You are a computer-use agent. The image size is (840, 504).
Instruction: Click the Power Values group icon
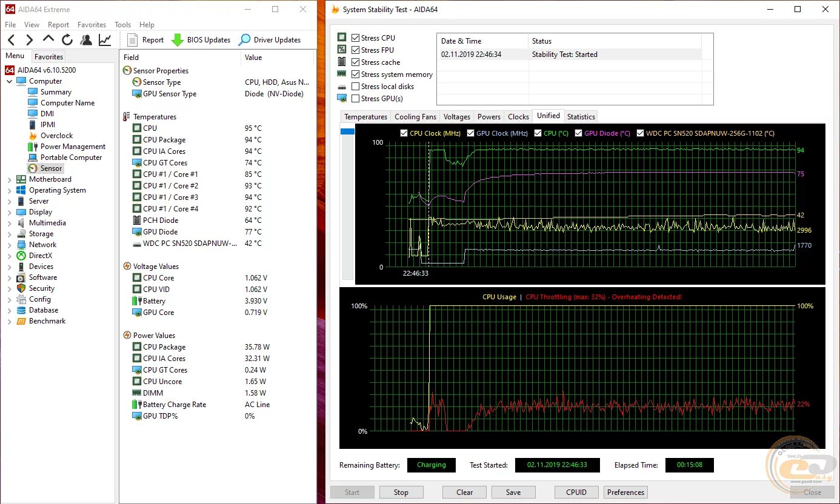[x=127, y=336]
